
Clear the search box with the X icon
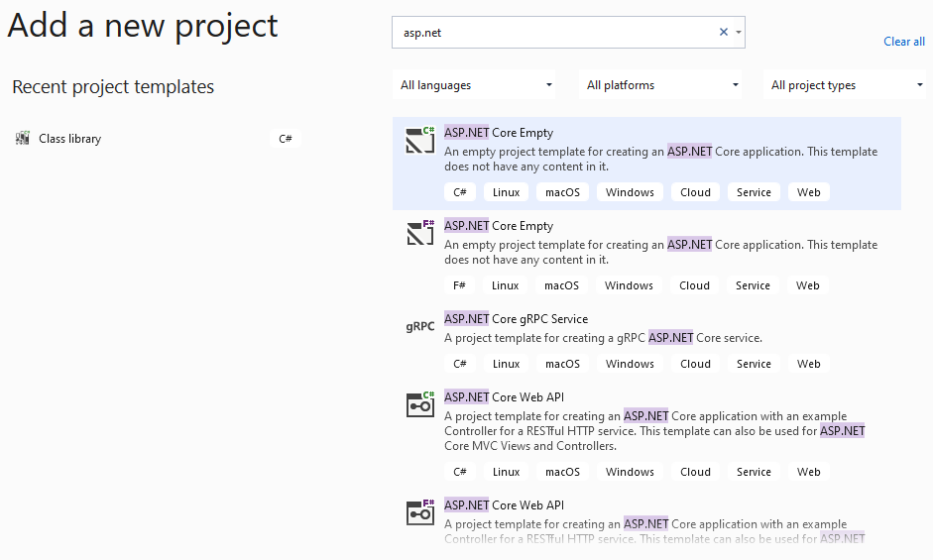[724, 32]
